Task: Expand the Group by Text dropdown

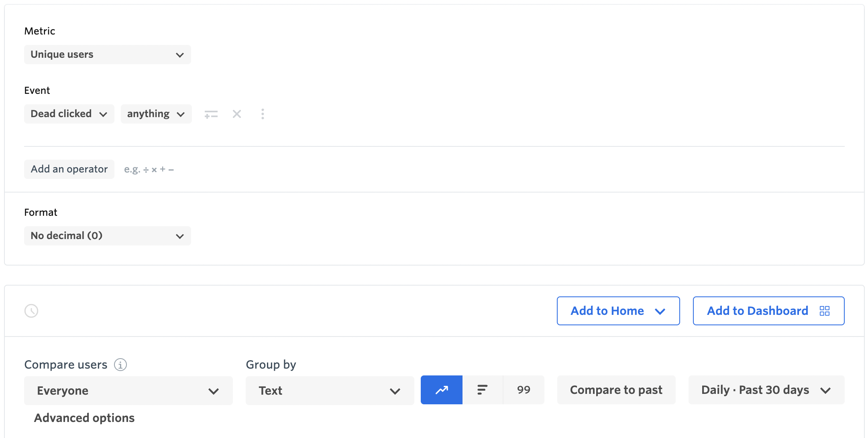Action: 330,391
